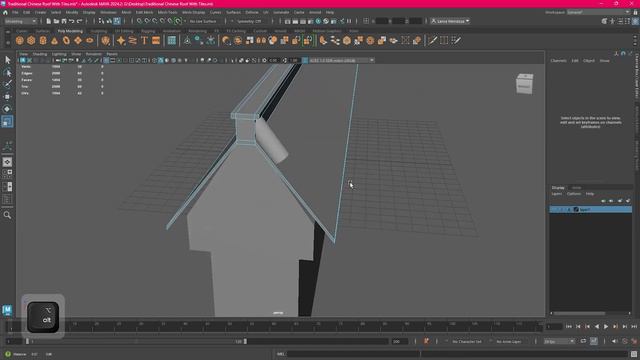
Task: Open the File menu
Action: 15,12
